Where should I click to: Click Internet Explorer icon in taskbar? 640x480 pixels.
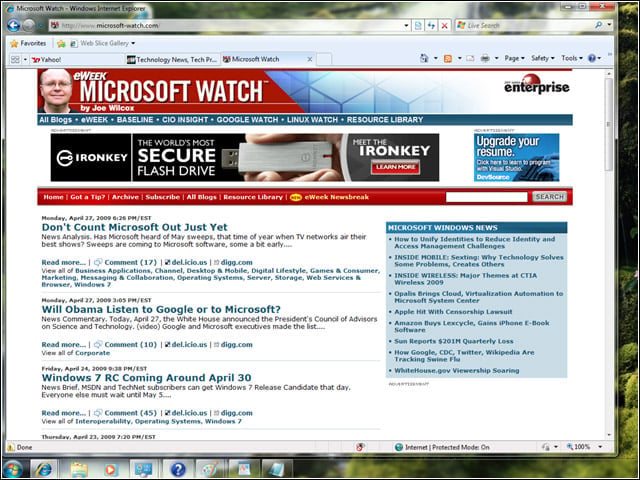pyautogui.click(x=44, y=469)
